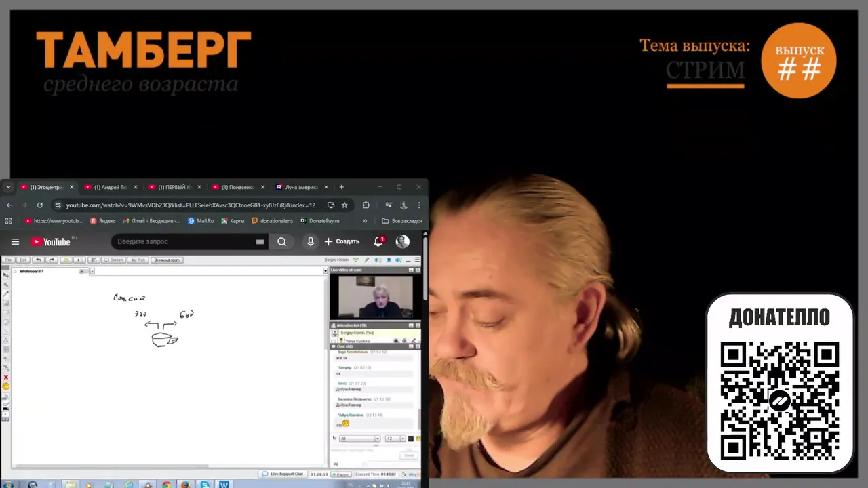This screenshot has width=868, height=488.
Task: Minimize the Attendee list panel
Action: [x=411, y=325]
